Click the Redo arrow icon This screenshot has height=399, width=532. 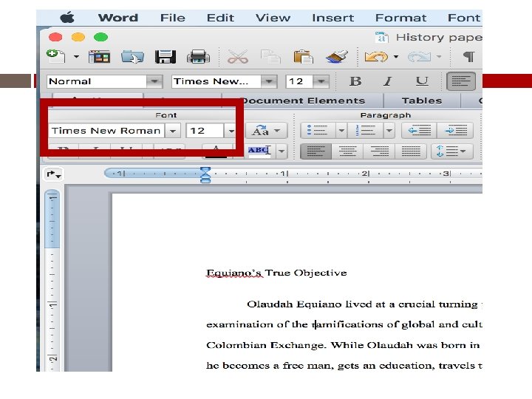(x=419, y=57)
